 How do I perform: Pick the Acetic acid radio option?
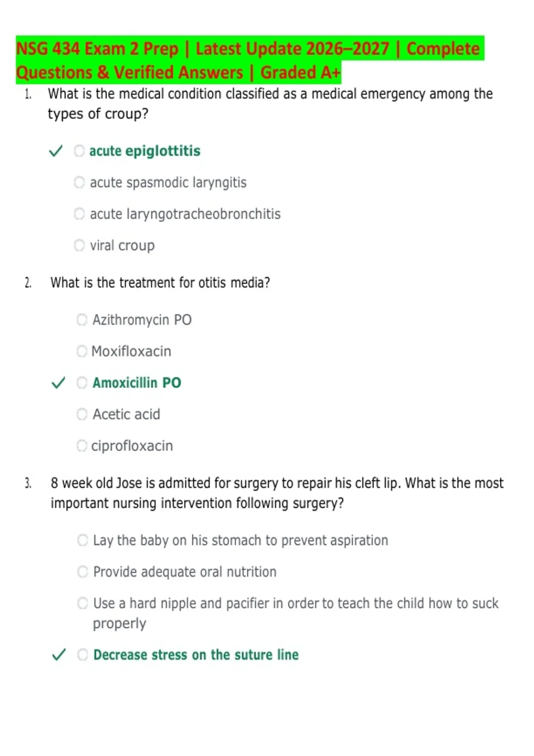(82, 414)
